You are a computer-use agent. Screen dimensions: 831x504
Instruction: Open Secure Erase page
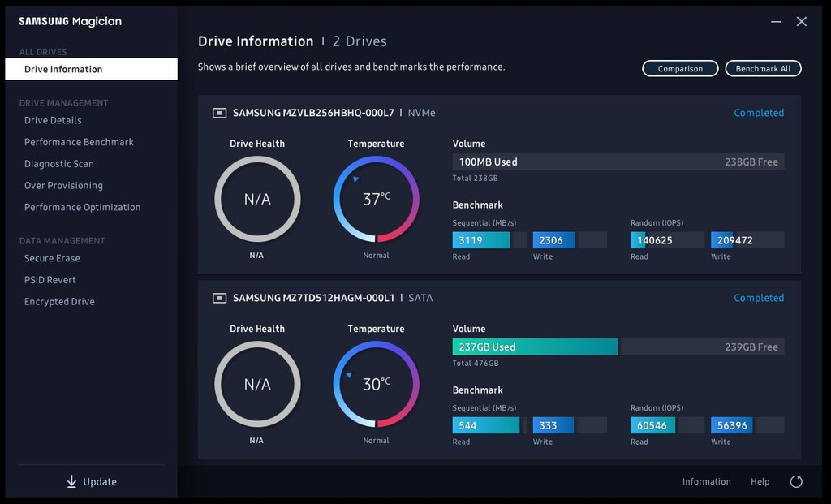pos(52,258)
